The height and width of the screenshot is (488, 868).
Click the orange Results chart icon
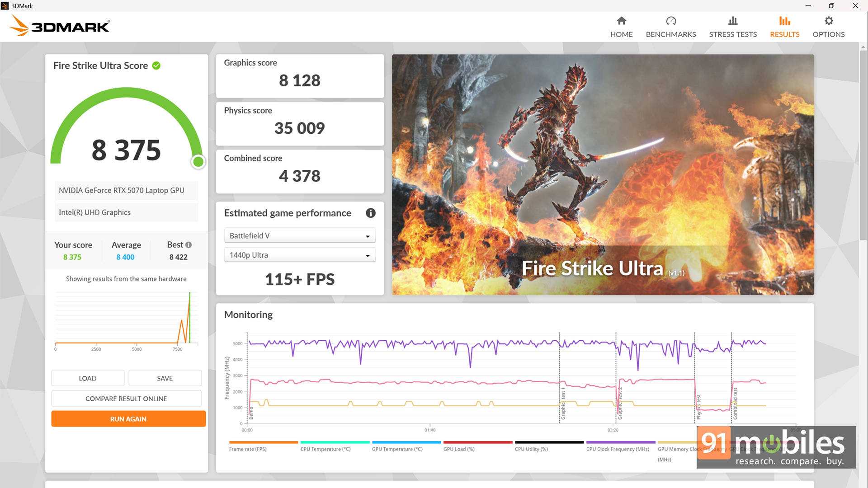tap(784, 21)
